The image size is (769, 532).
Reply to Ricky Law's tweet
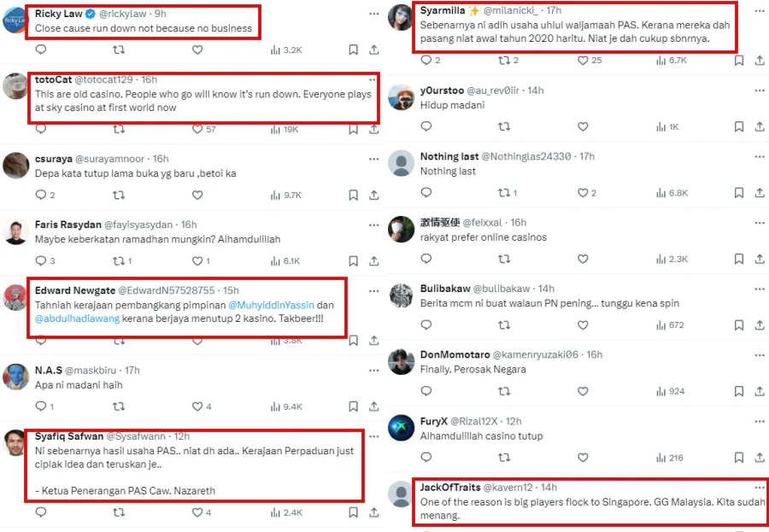tap(40, 50)
